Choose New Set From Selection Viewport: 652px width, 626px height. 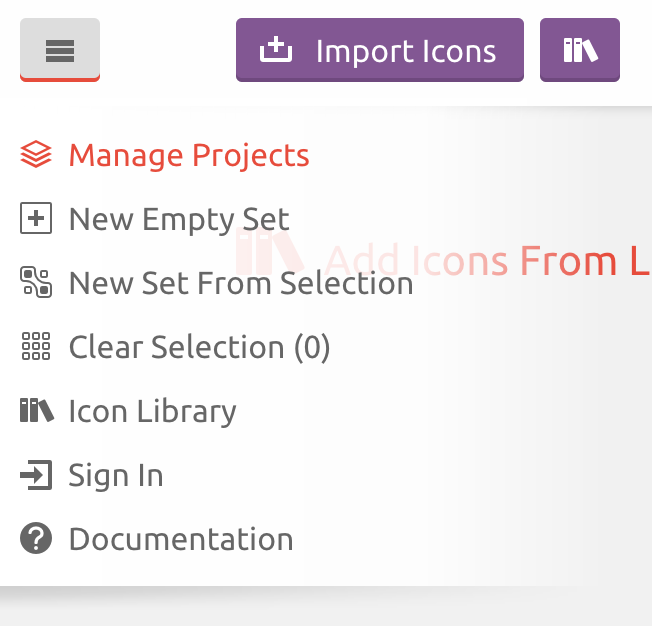click(217, 283)
